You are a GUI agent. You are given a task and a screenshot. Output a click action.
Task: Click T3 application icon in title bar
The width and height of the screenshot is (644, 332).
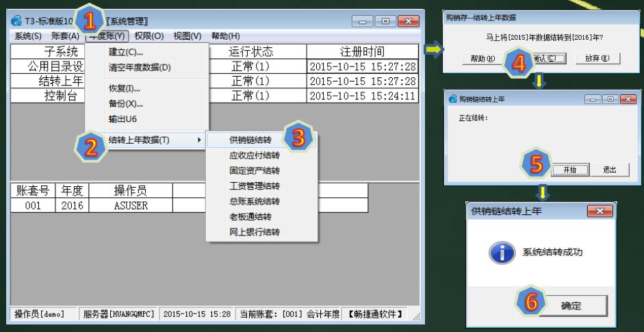coord(17,21)
